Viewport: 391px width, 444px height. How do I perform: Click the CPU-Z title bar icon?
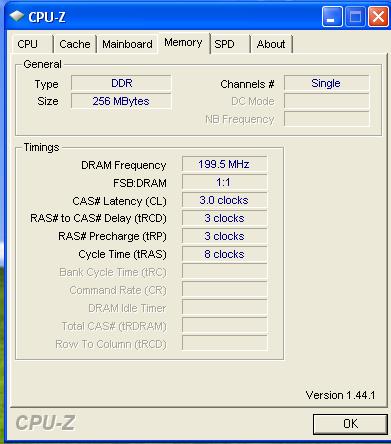tap(17, 16)
